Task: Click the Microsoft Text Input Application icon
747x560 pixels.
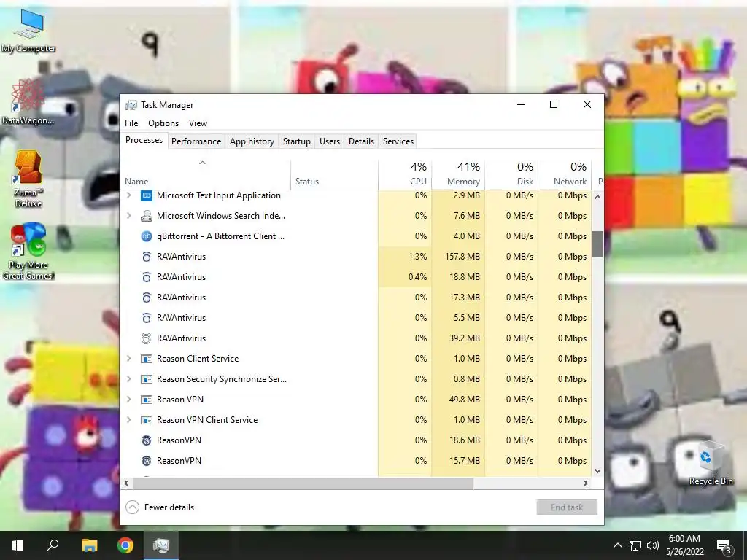Action: pyautogui.click(x=146, y=195)
